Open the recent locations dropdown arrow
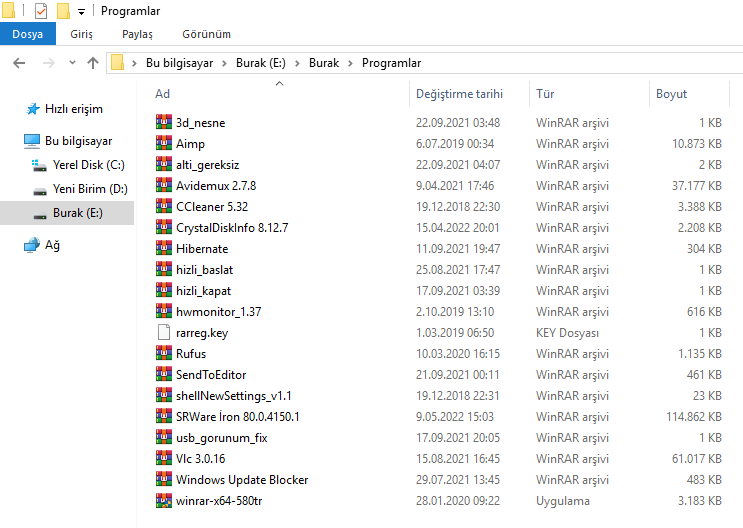 (72, 63)
